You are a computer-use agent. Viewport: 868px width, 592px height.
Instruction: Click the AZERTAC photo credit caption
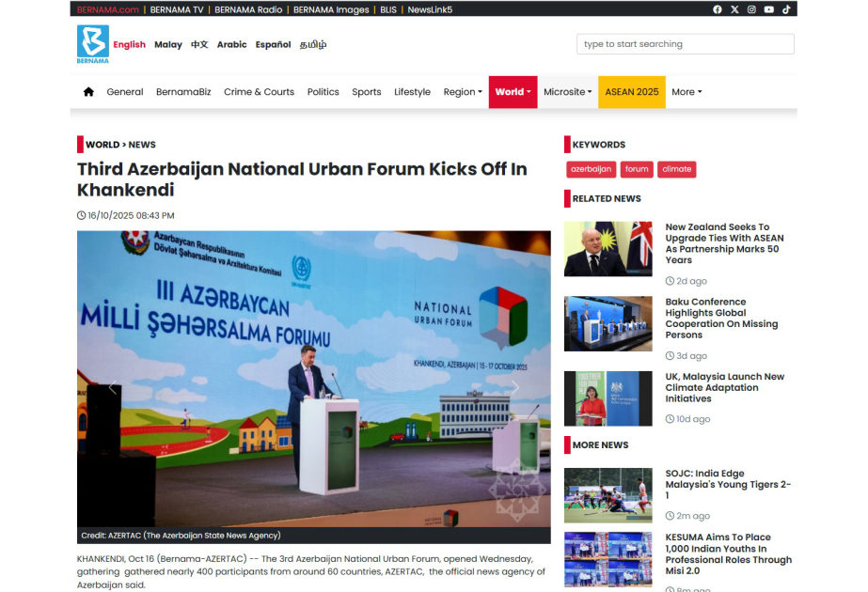(181, 536)
